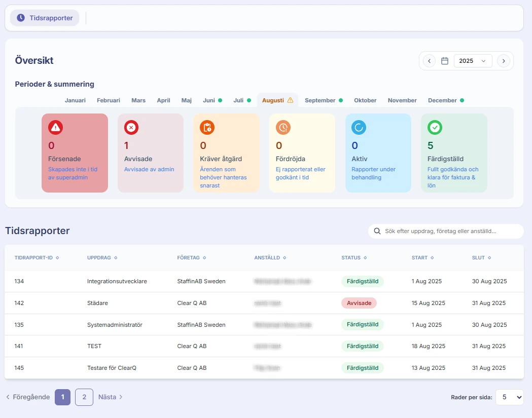This screenshot has height=418, width=532.
Task: Go to previous year with left arrow
Action: click(x=429, y=61)
